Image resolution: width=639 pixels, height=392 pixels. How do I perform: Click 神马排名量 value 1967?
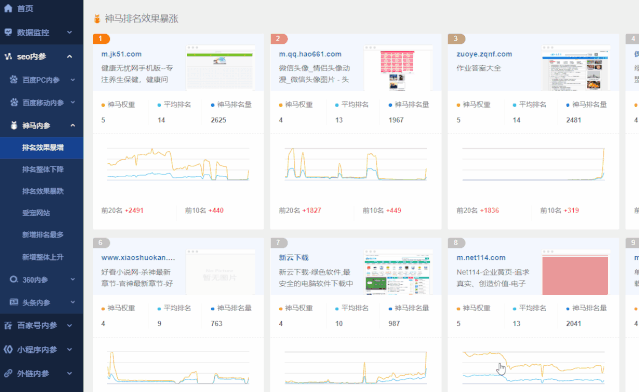(x=396, y=120)
